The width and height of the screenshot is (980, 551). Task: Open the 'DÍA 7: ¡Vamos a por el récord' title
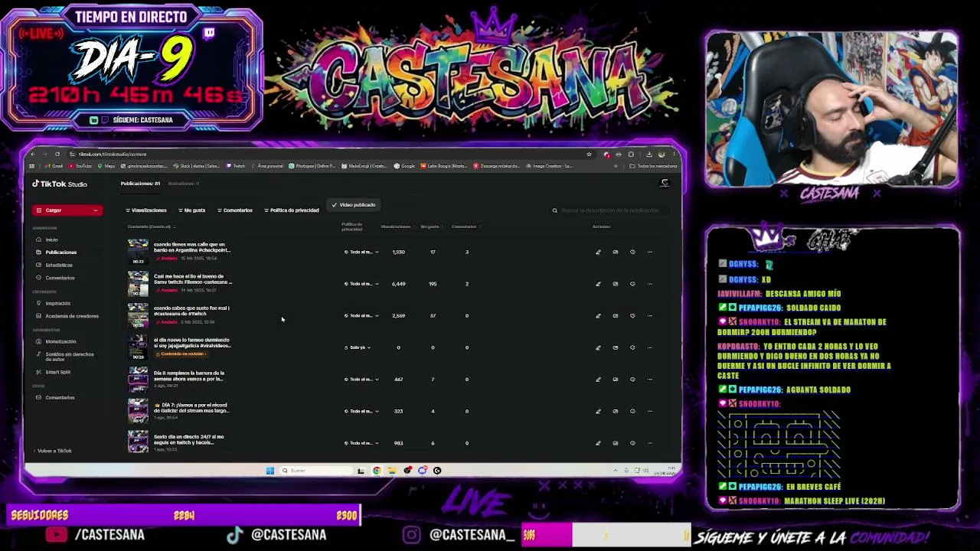(191, 408)
